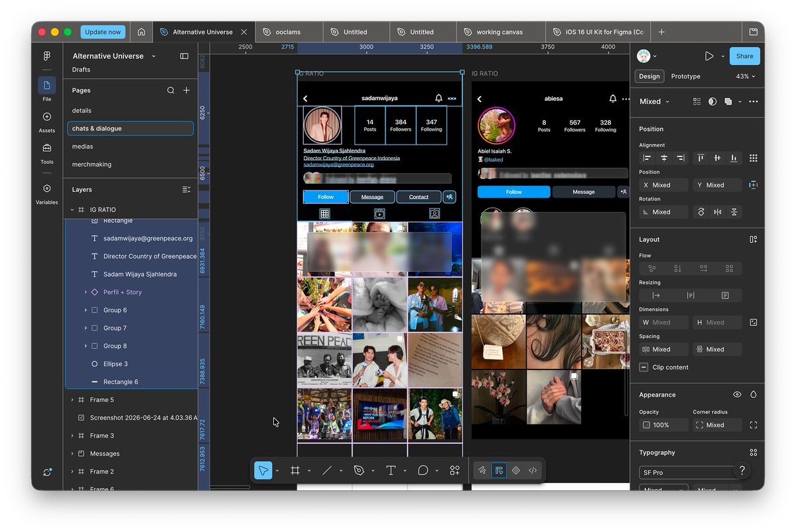The width and height of the screenshot is (796, 532).
Task: Click align vertical centers icon
Action: point(717,158)
